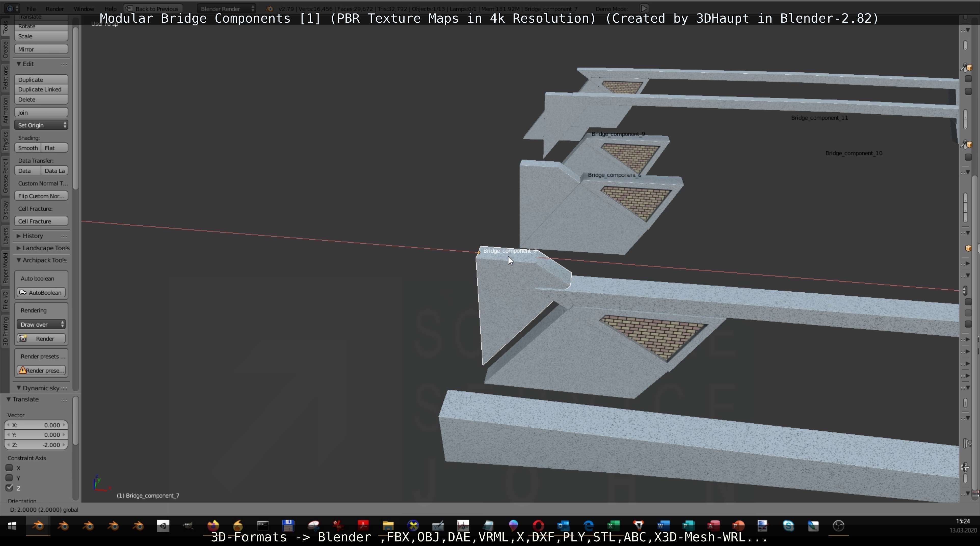Open the Windows Start menu
Screen dimensions: 980x546
pyautogui.click(x=12, y=526)
